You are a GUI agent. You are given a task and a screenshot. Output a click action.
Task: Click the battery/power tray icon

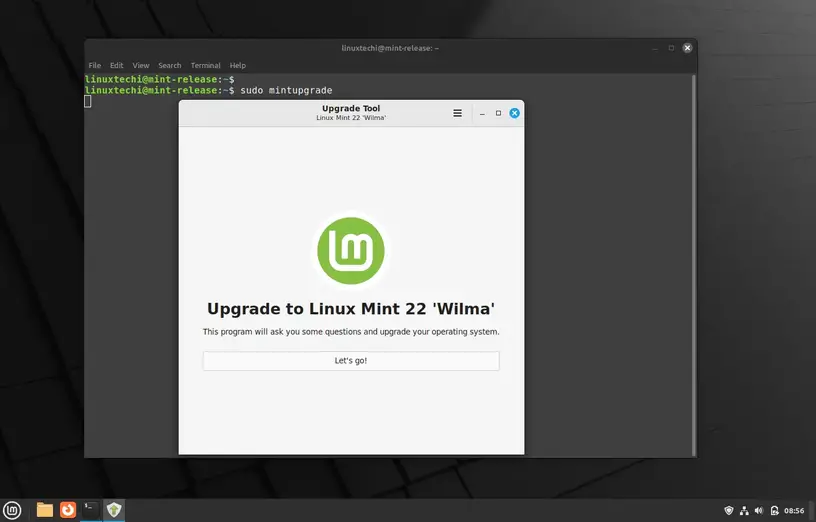click(774, 511)
